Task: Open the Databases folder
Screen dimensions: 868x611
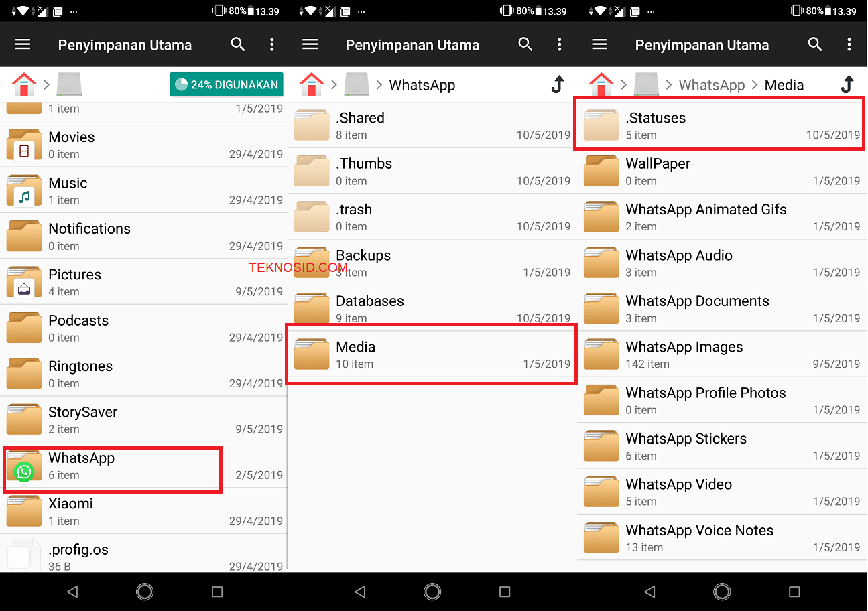Action: coord(432,309)
